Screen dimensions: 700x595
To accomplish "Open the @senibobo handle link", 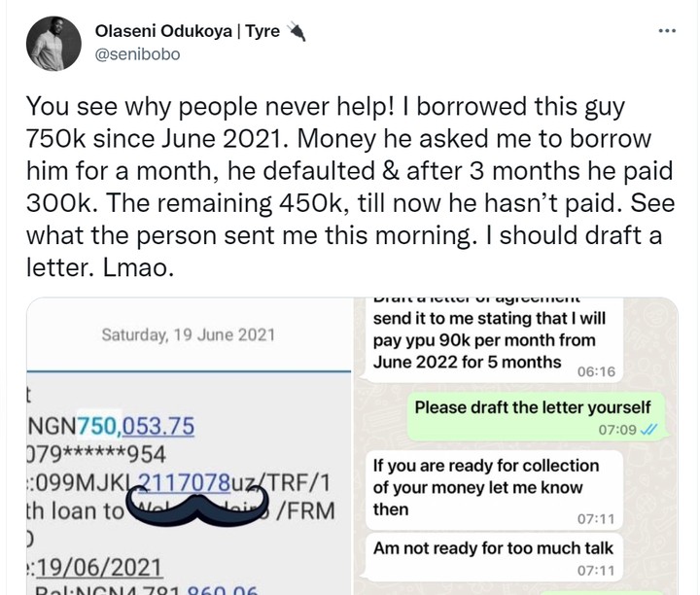I will pyautogui.click(x=137, y=54).
